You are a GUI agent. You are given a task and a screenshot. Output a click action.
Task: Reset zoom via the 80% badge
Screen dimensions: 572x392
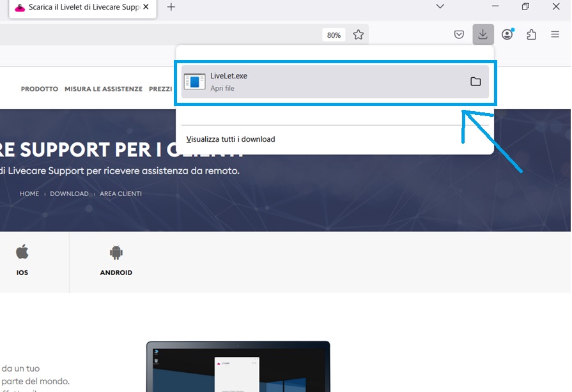(334, 35)
